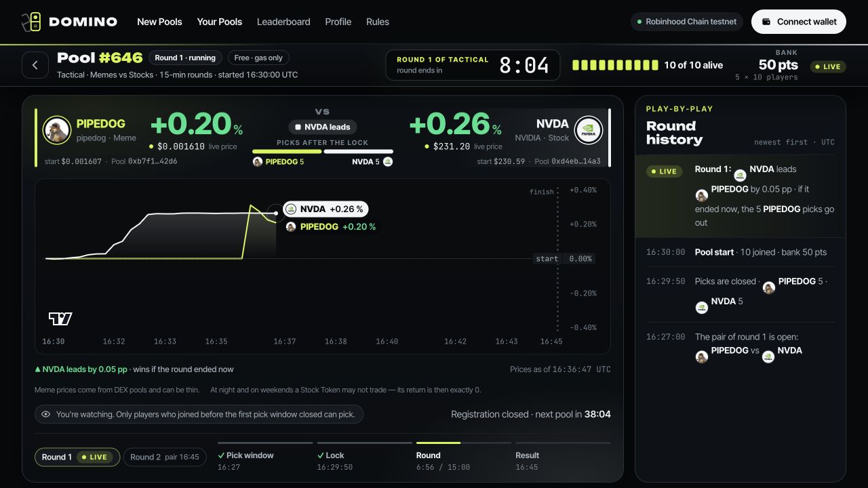Click the $0.001610 PIPEDOG live price
The width and height of the screenshot is (868, 488).
tap(181, 146)
